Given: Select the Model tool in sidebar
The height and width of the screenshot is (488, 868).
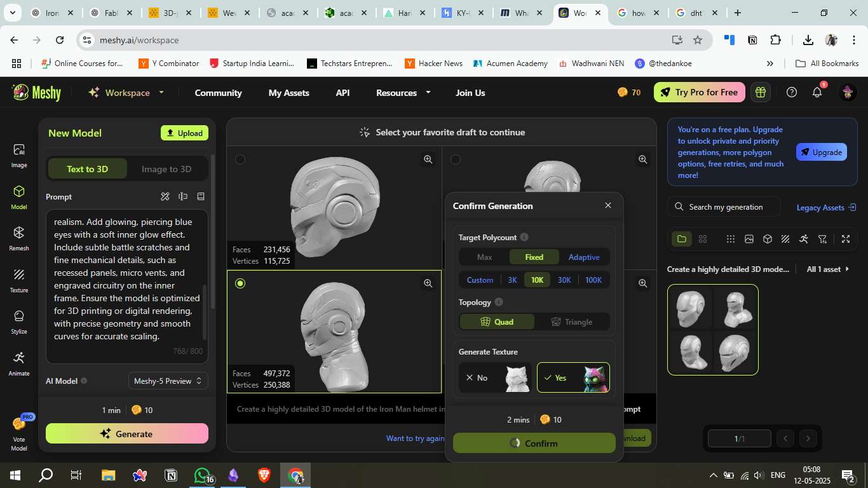Looking at the screenshot, I should [x=19, y=198].
